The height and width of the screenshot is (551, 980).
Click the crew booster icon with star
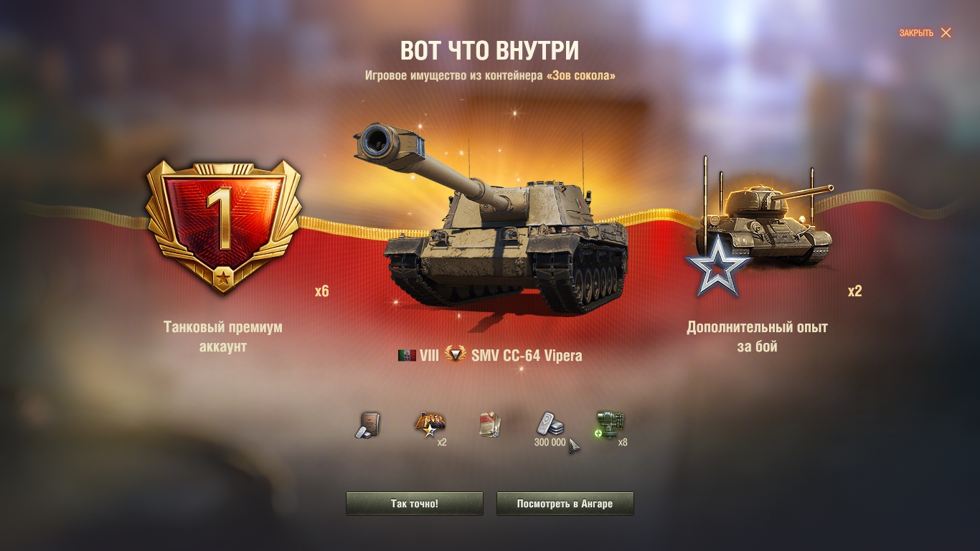click(430, 425)
